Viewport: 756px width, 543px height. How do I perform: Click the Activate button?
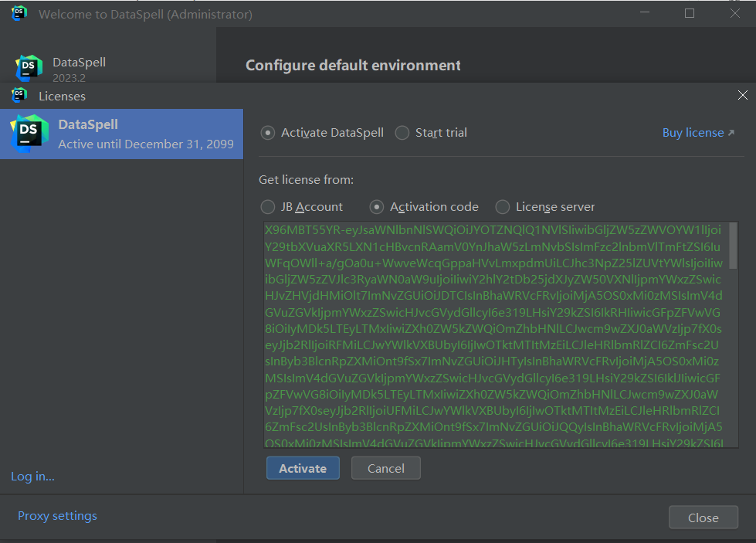click(x=303, y=468)
